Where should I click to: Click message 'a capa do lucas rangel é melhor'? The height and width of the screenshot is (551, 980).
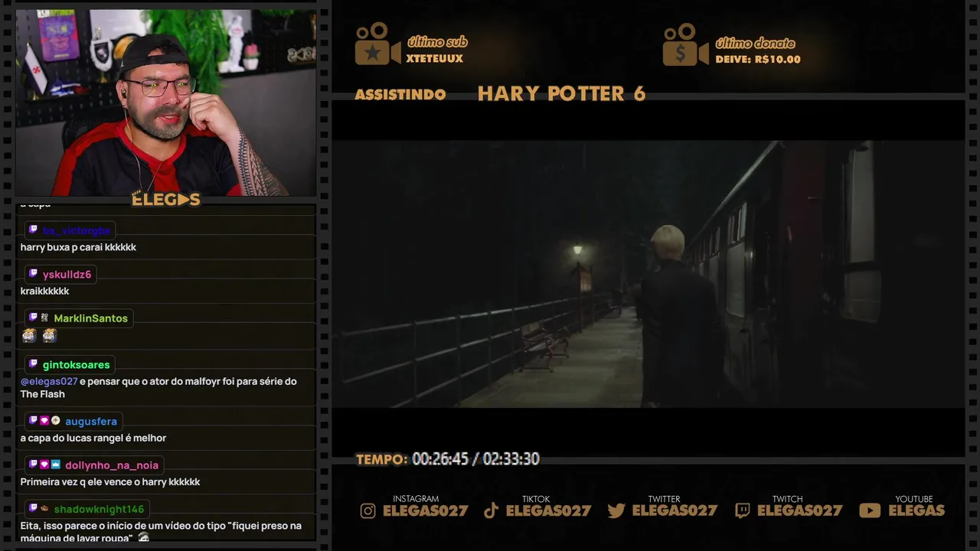93,438
